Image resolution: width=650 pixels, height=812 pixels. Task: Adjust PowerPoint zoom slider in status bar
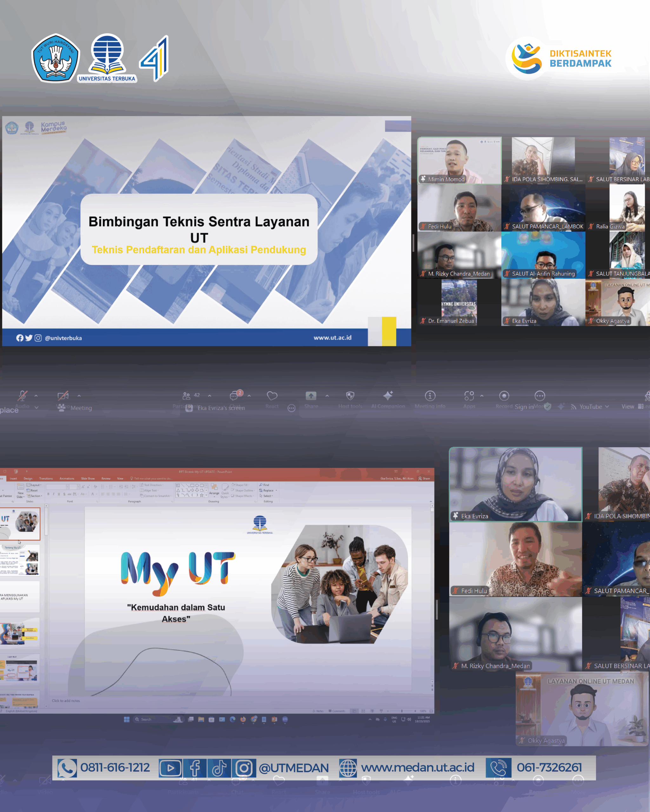402,711
